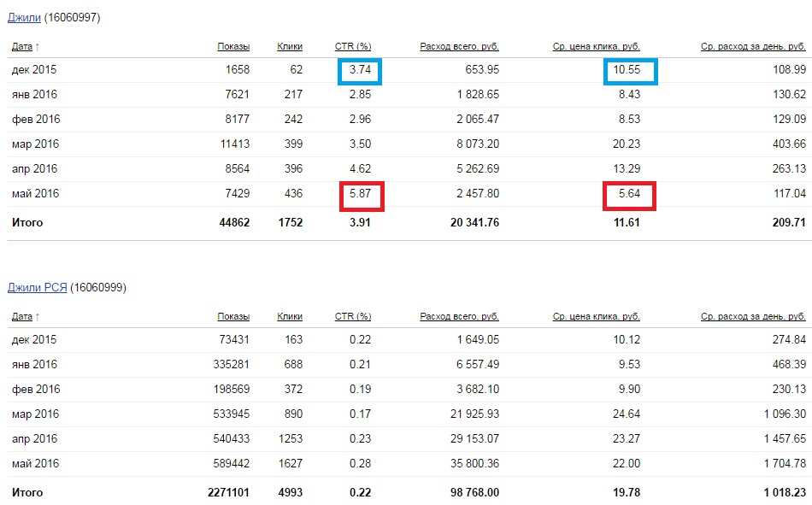Sort Джили table by CTR (%)
812x505 pixels.
point(352,46)
